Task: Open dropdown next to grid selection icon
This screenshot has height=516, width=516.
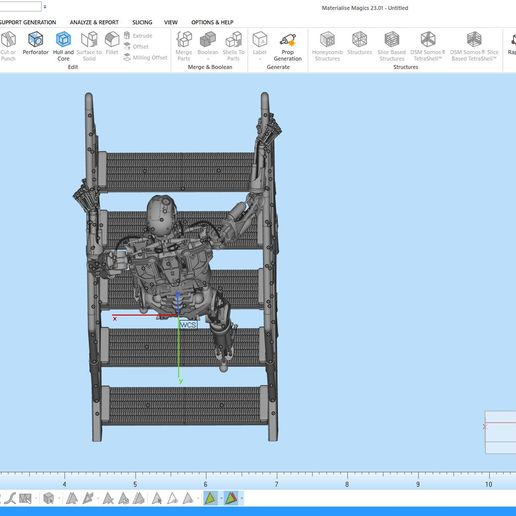Action: point(36,499)
